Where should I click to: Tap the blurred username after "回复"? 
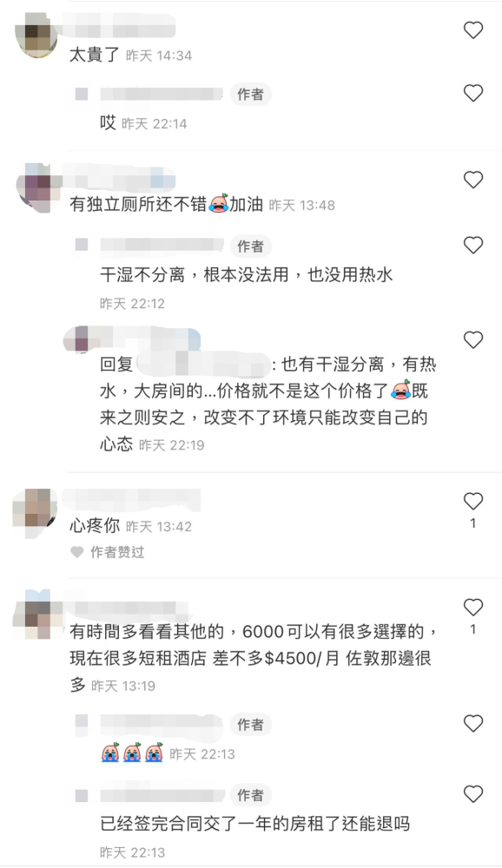tap(202, 365)
